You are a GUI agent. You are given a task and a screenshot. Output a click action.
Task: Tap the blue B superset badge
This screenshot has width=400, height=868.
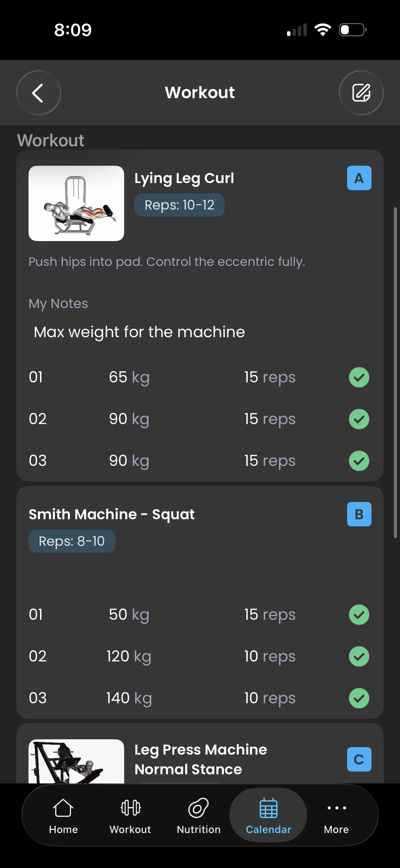pyautogui.click(x=359, y=514)
